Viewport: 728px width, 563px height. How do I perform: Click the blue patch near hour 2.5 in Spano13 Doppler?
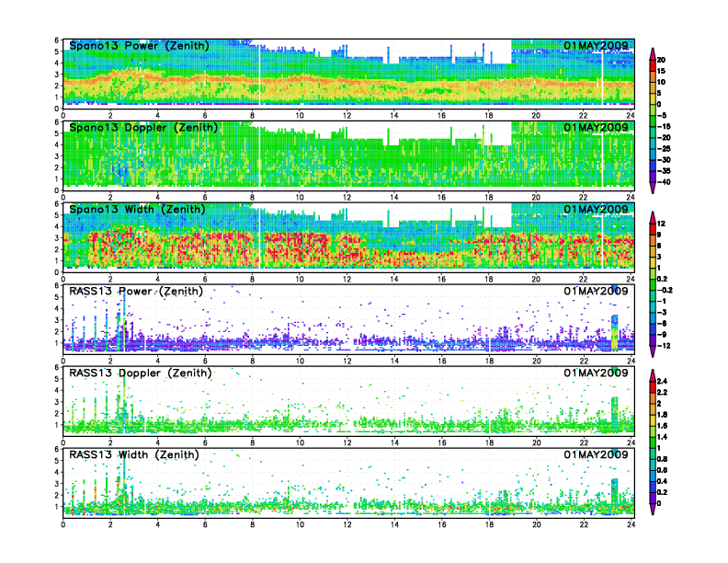[x=122, y=172]
